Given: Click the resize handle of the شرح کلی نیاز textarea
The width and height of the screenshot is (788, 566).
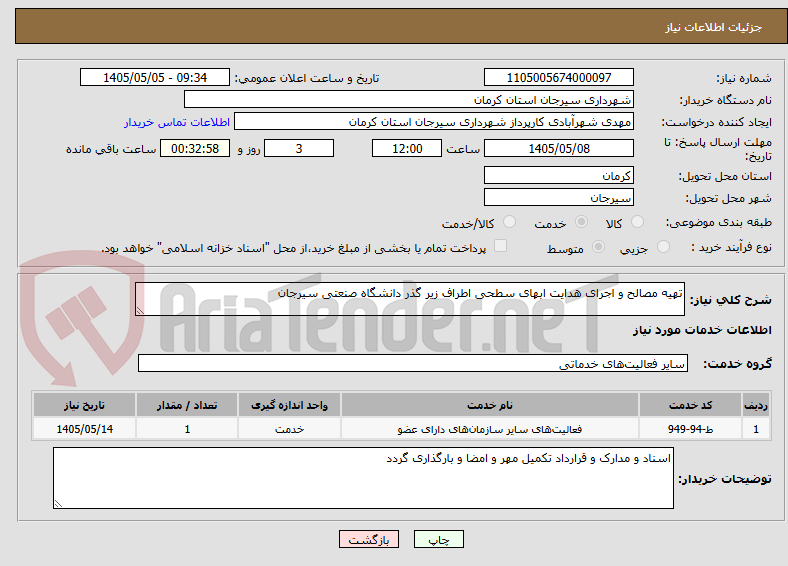Looking at the screenshot, I should pyautogui.click(x=140, y=311).
